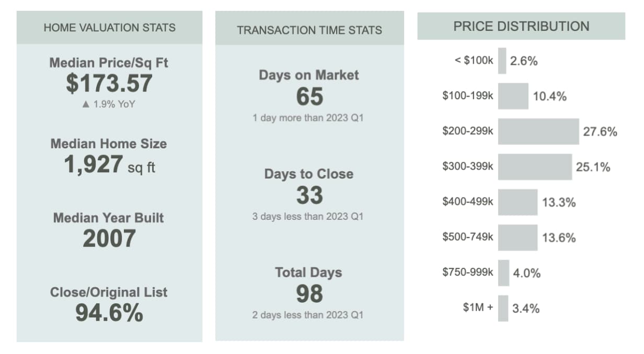Viewport: 644px width, 354px height.
Task: Click the under $100k bar
Action: pyautogui.click(x=502, y=61)
